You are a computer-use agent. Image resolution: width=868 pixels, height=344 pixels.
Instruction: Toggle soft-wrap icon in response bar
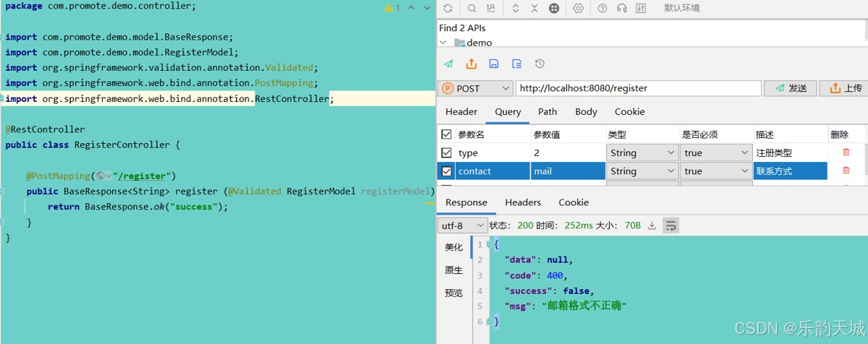point(671,225)
